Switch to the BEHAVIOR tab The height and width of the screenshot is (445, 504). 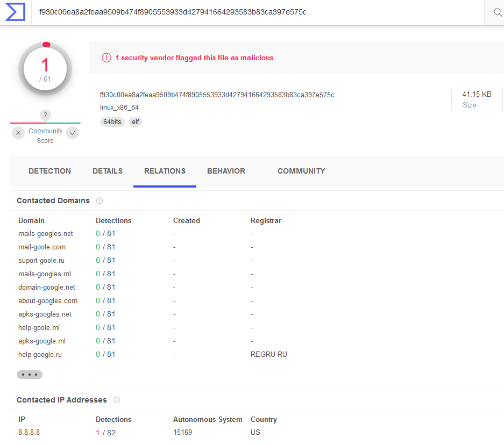pyautogui.click(x=226, y=171)
